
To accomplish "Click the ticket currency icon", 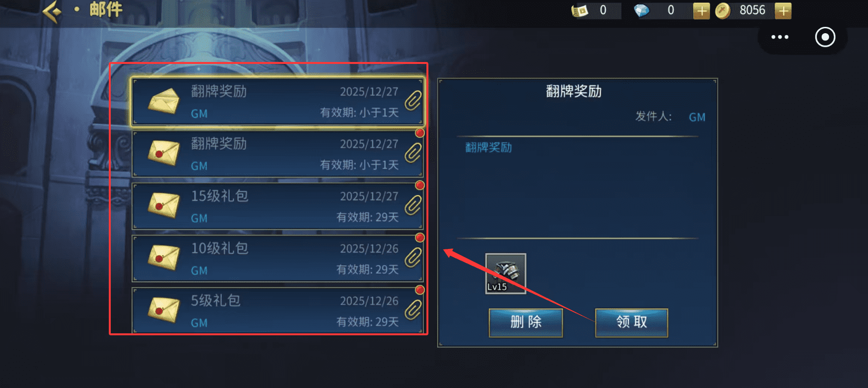I will pos(580,11).
